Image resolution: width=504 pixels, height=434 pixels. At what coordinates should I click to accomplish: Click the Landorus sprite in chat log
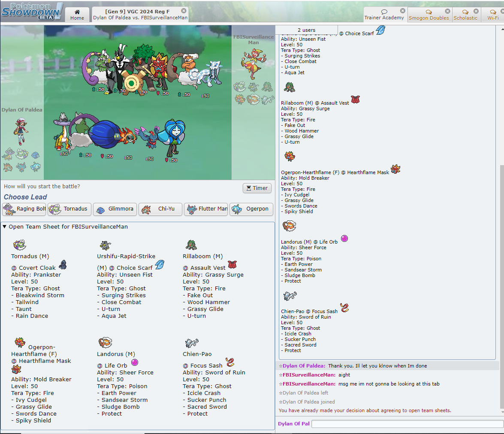tap(289, 226)
